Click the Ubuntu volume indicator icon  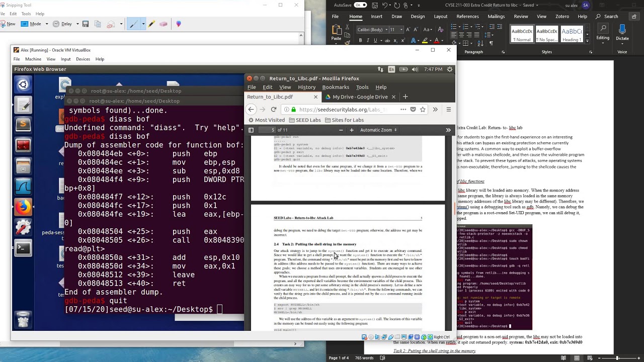tap(415, 69)
